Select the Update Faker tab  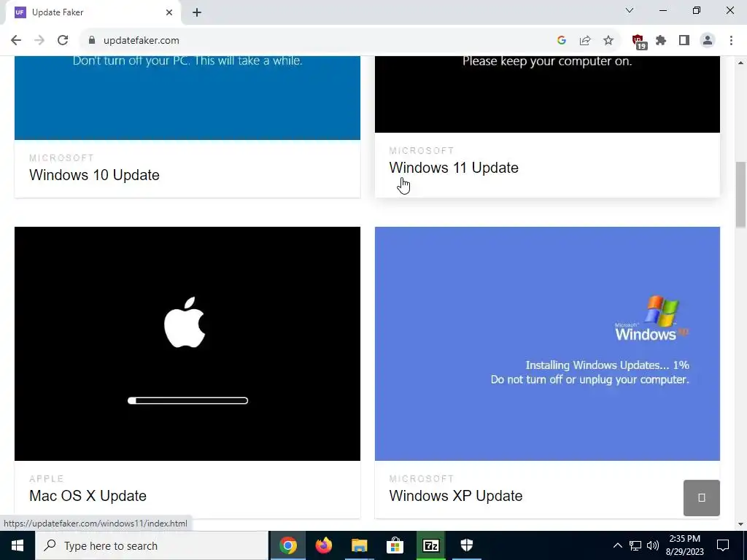(93, 12)
